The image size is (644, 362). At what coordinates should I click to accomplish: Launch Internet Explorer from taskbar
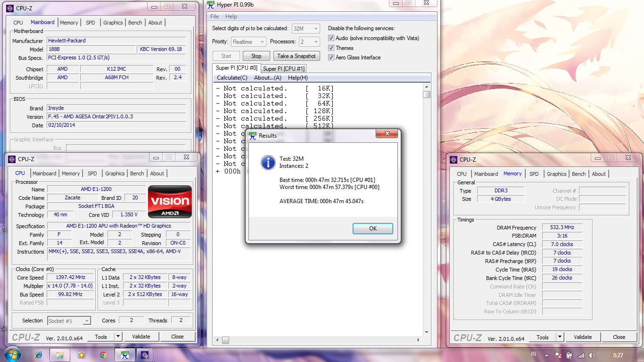click(38, 355)
